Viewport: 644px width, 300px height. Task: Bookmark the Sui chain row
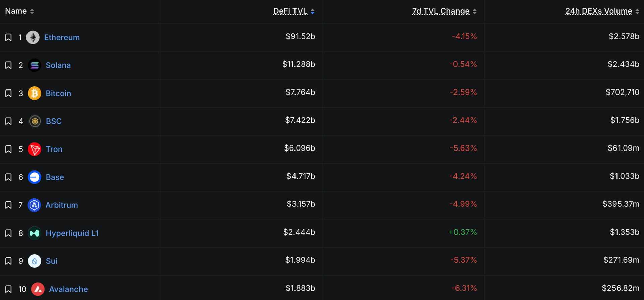8,261
